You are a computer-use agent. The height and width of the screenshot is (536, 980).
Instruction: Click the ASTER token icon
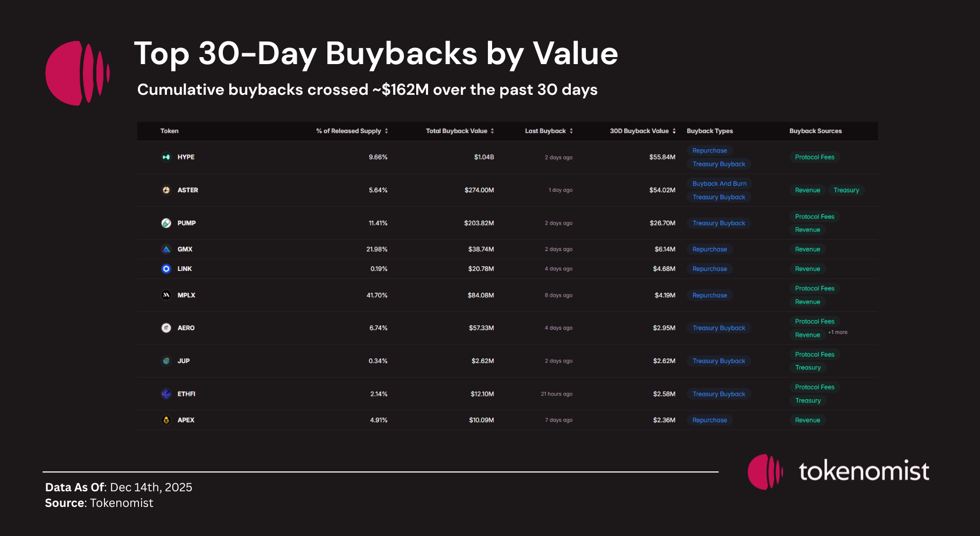pos(166,190)
